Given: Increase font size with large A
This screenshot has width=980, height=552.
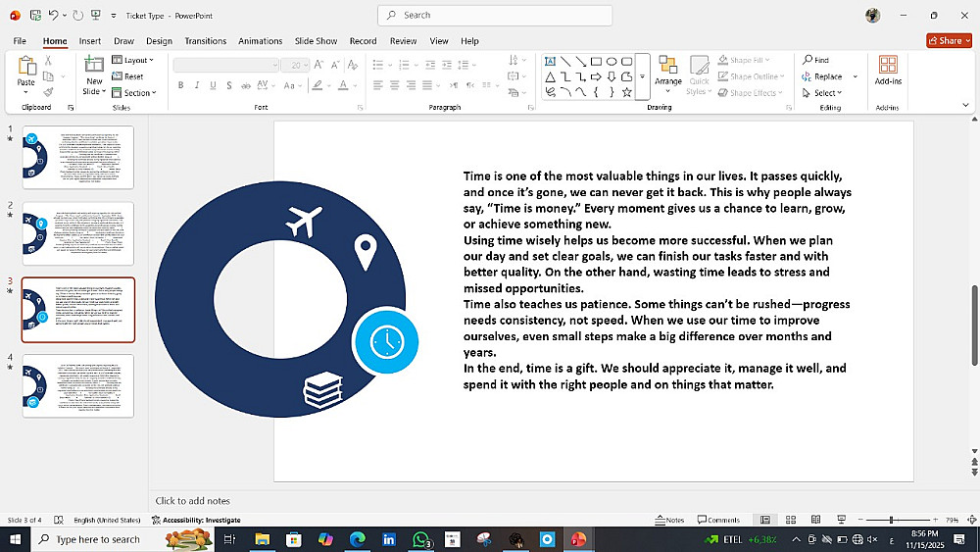Looking at the screenshot, I should [318, 65].
